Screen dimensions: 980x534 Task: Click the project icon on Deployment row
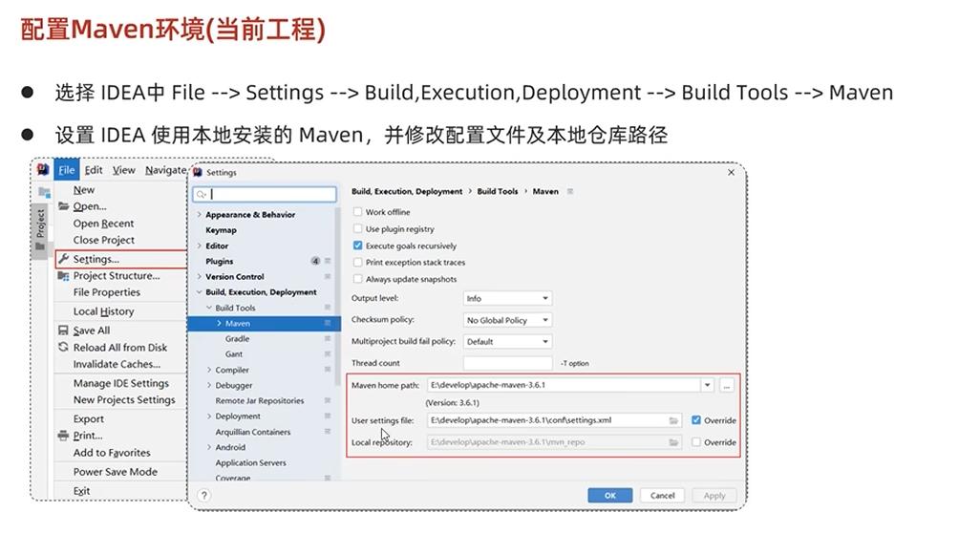pyautogui.click(x=328, y=416)
